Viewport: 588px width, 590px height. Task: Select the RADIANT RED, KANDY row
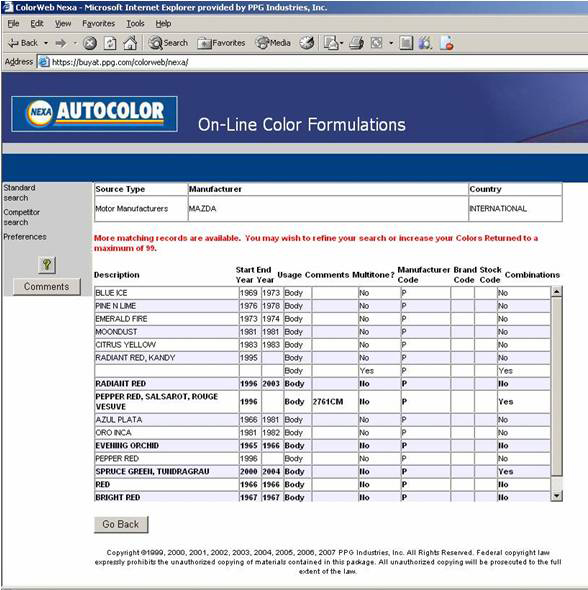point(322,357)
